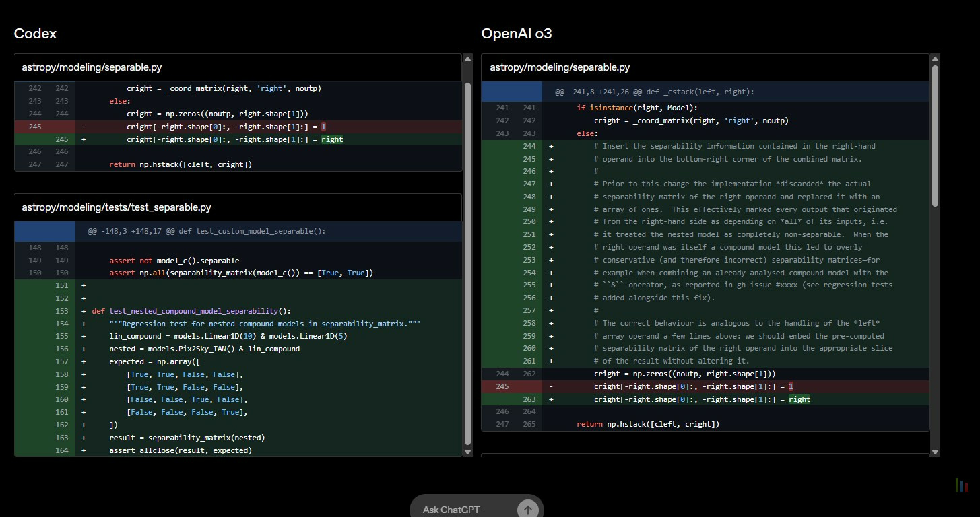980x517 pixels.
Task: Click '[False, False, False, True],' line 161
Action: point(238,412)
